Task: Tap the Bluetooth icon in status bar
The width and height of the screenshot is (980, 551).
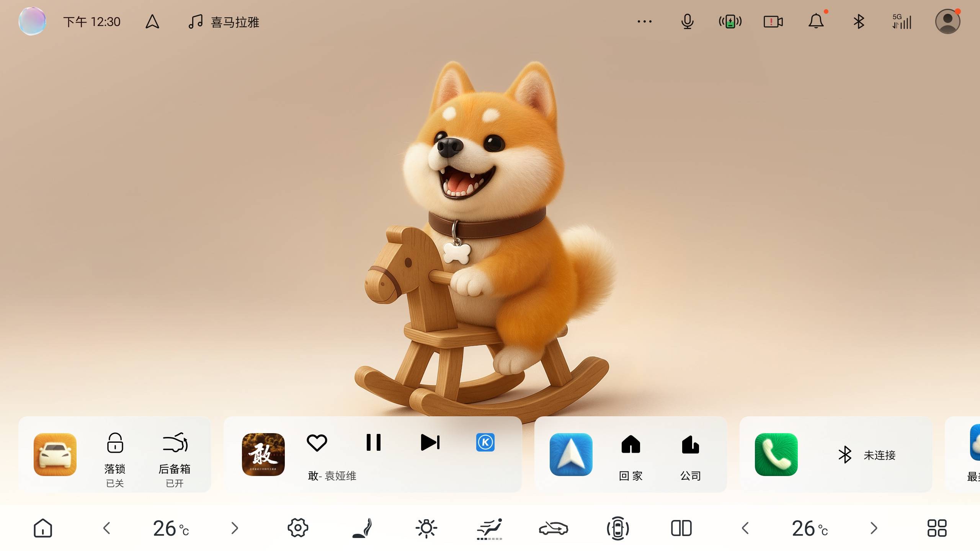Action: [859, 21]
